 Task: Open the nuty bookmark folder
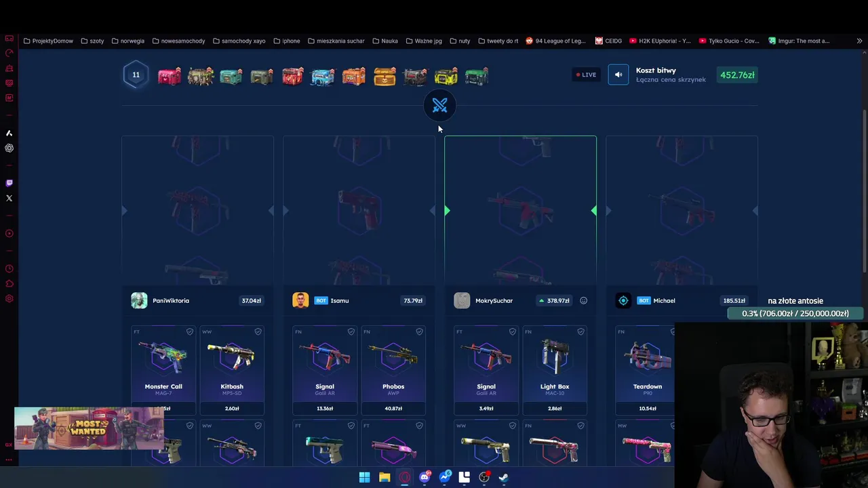coord(460,41)
